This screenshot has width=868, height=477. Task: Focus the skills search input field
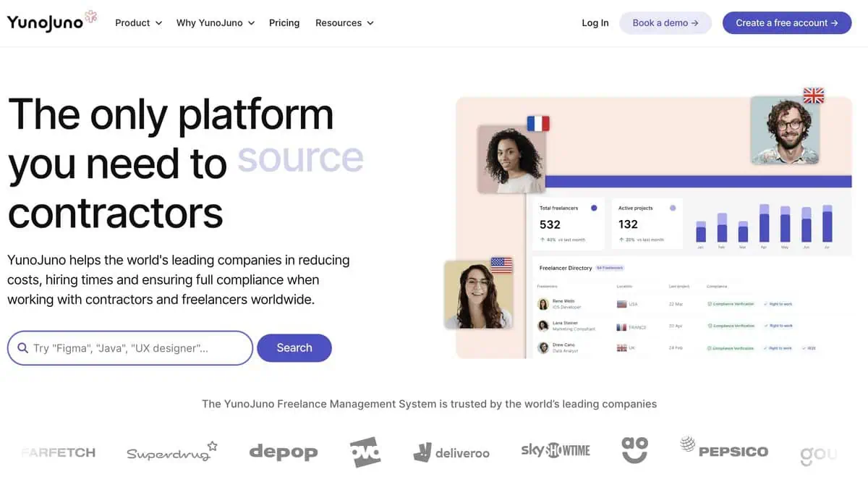pyautogui.click(x=130, y=348)
